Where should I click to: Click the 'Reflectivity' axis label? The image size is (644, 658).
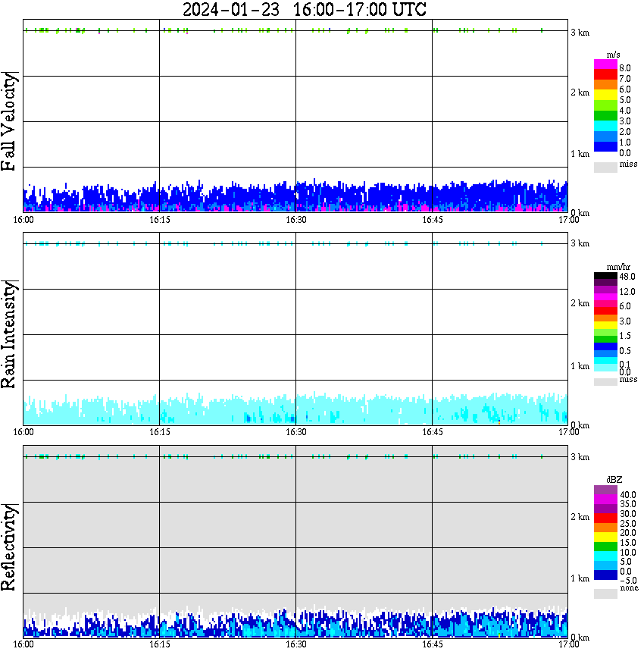point(9,547)
